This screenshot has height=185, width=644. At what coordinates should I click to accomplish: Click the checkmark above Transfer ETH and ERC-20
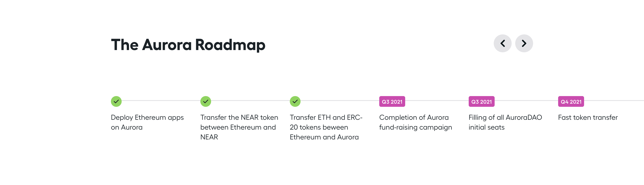[295, 101]
